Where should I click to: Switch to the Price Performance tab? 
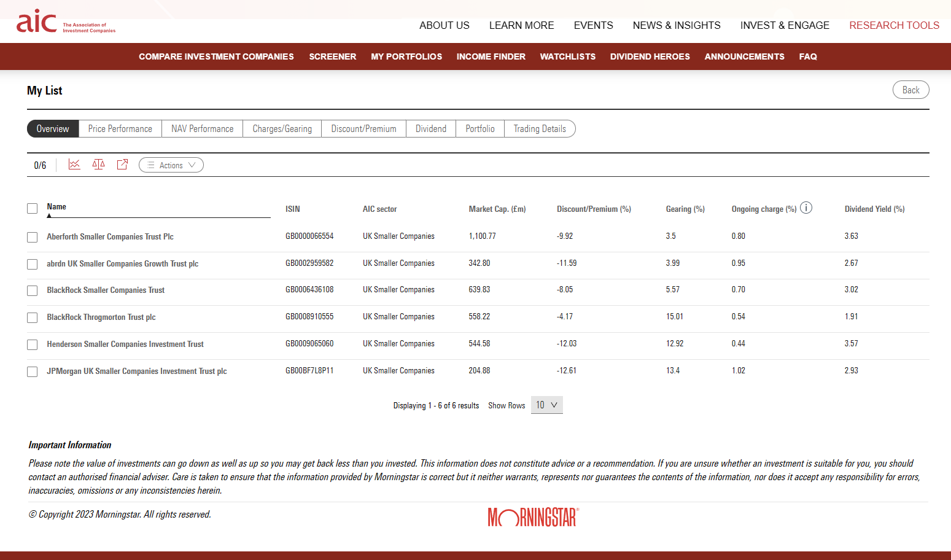pos(120,129)
